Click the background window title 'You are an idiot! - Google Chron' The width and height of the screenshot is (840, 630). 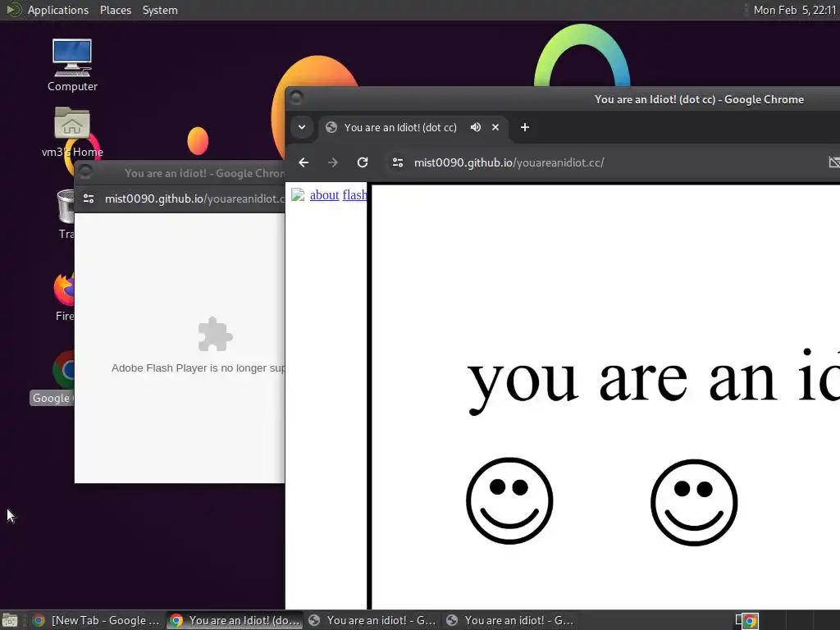click(x=204, y=173)
